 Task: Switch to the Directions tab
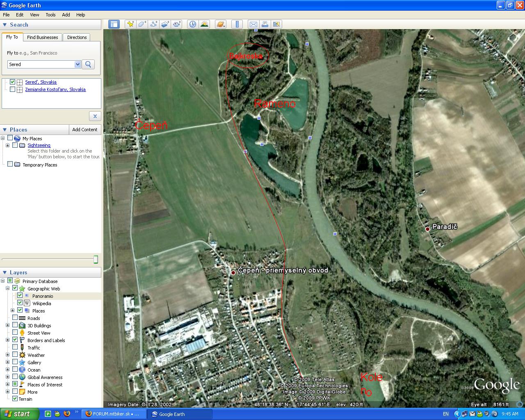coord(77,37)
